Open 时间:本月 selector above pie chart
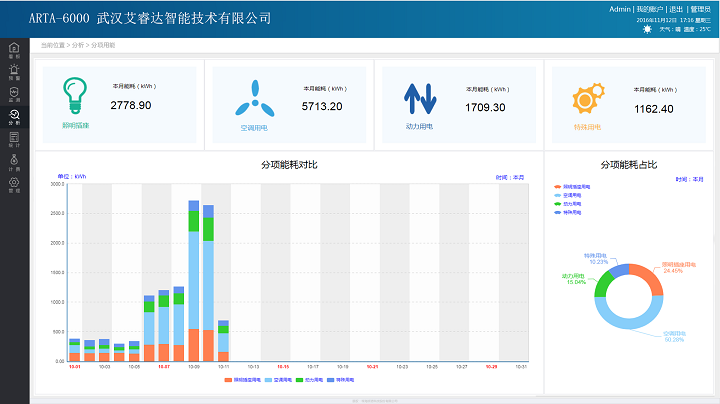 tap(688, 179)
